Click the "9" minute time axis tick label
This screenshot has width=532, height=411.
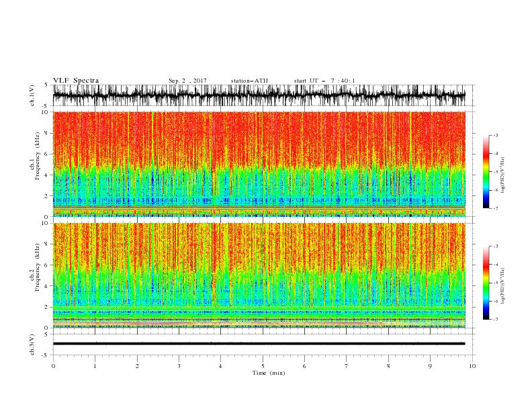430,366
